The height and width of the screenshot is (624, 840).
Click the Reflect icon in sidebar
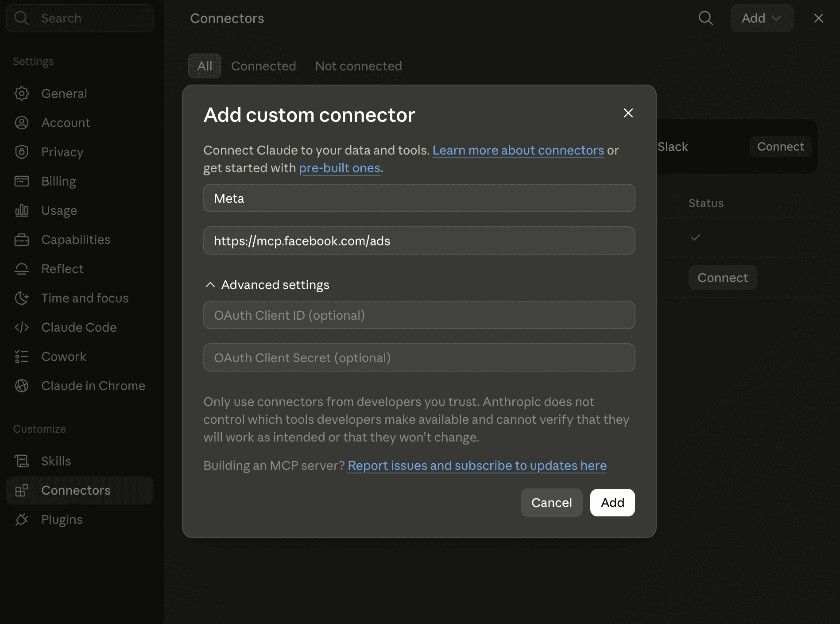[22, 269]
